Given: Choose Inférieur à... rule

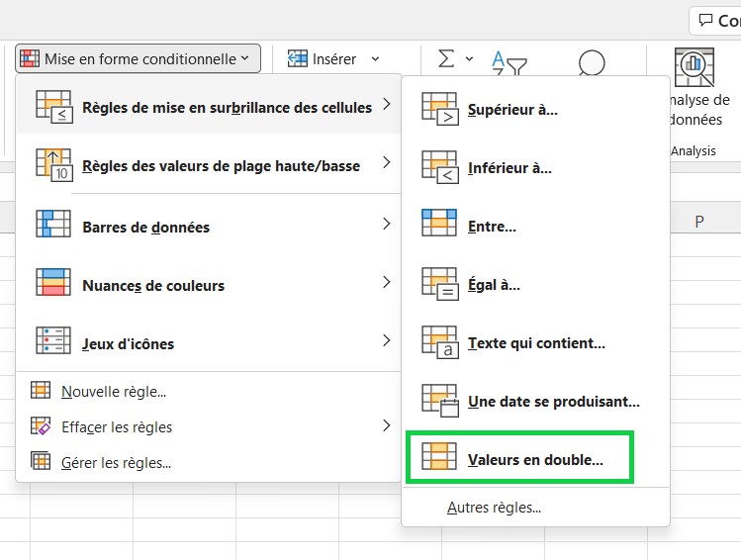Looking at the screenshot, I should 535,168.
